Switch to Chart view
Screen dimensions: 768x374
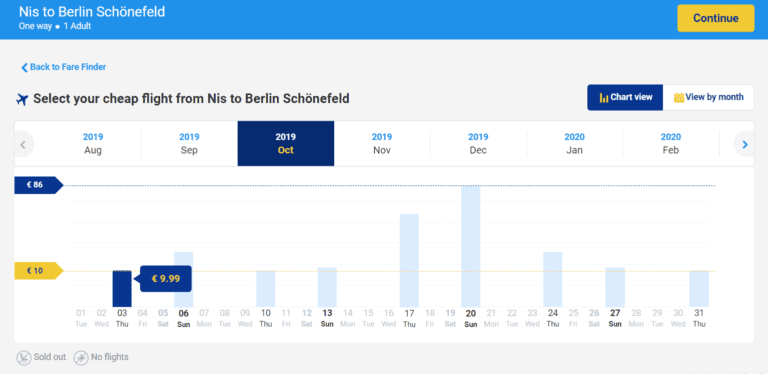tap(625, 97)
